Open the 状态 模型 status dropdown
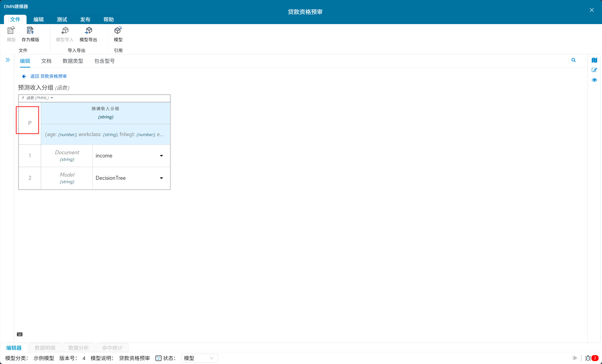This screenshot has height=364, width=602. [199, 358]
